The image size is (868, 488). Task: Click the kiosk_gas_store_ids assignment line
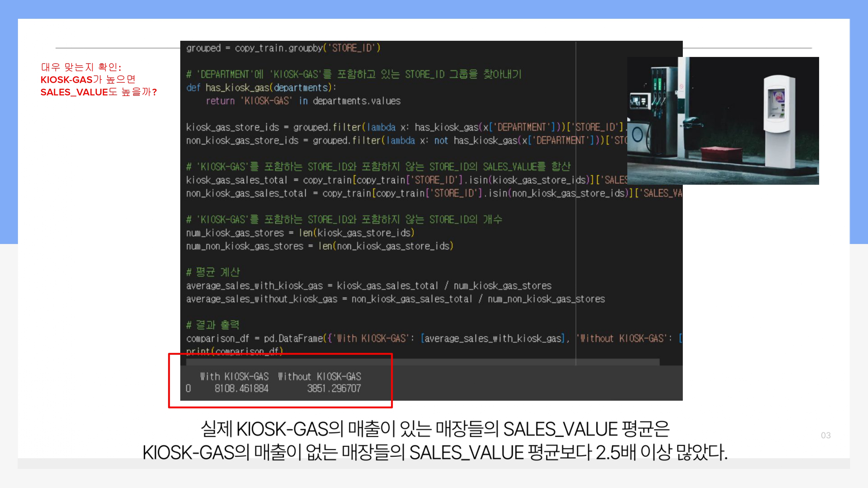371,127
